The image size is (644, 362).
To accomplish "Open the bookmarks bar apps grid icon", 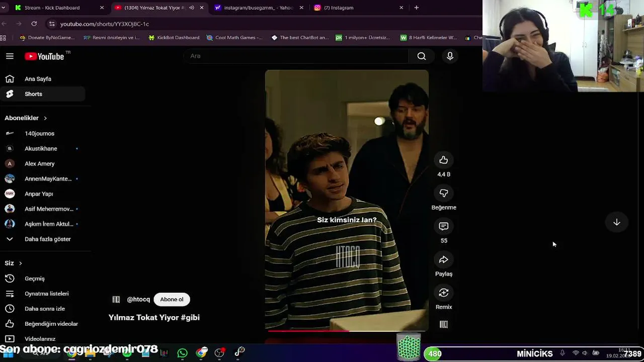I will tap(3, 38).
